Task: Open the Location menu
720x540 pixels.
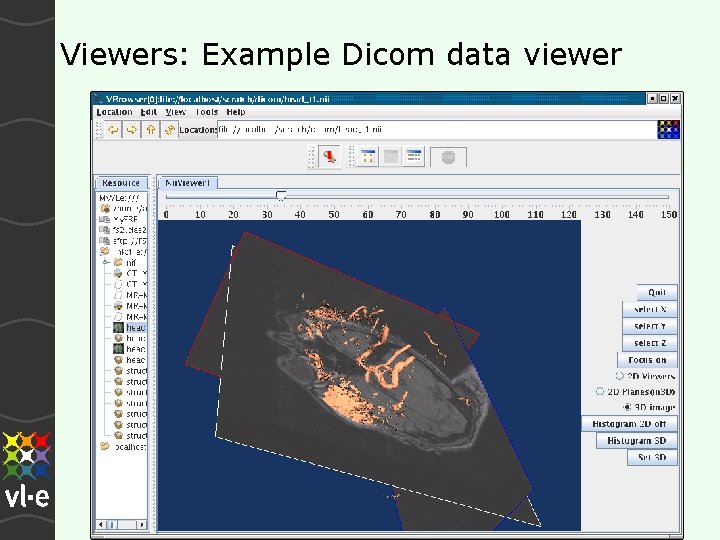Action: point(114,112)
